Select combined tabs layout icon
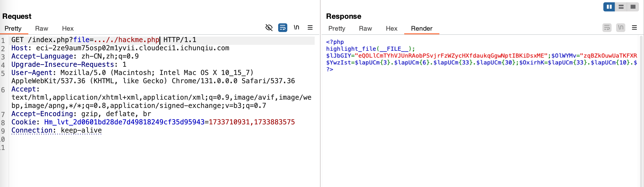Screen dimensions: 644x187 [x=633, y=7]
